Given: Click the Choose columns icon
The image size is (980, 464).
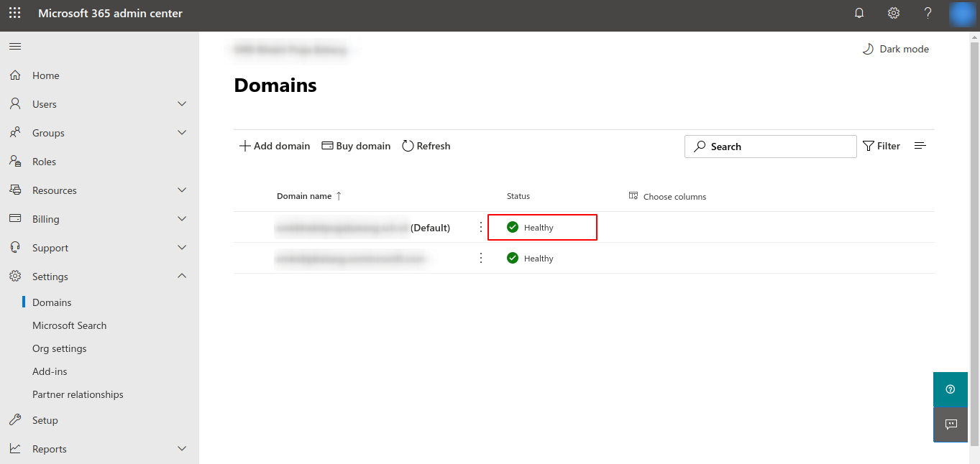Looking at the screenshot, I should coord(633,195).
